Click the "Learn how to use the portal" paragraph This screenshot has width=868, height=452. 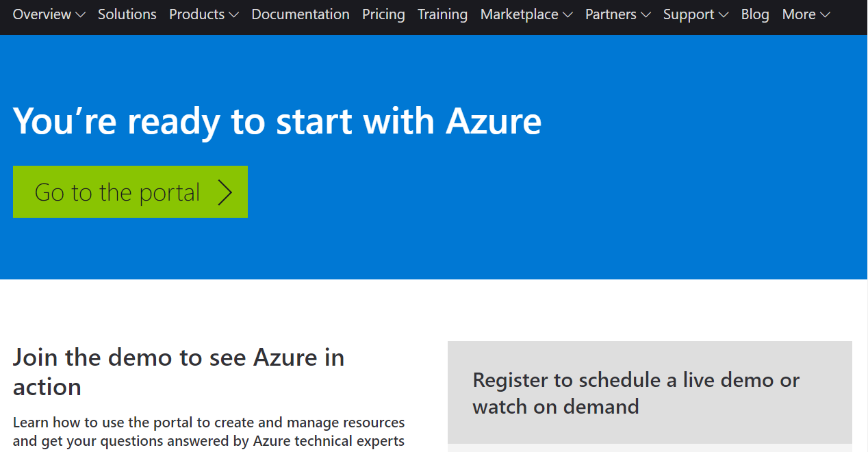point(209,431)
